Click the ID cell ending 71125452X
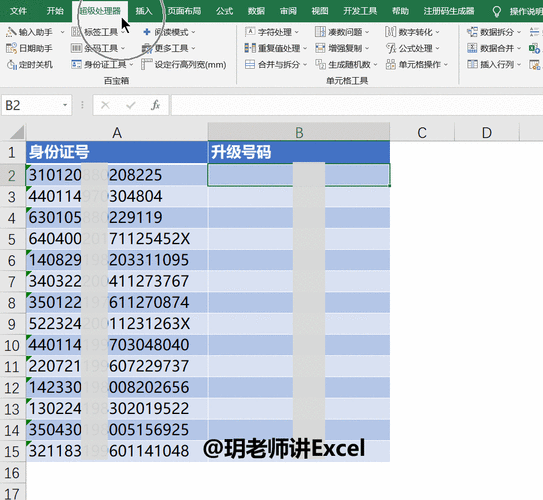This screenshot has height=500, width=543. (117, 239)
